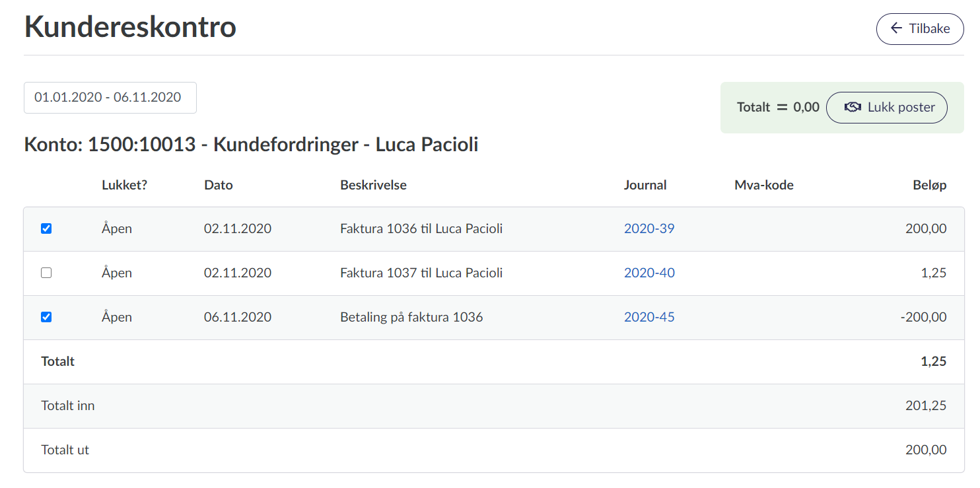The image size is (980, 488).
Task: Click the Dato column header
Action: pyautogui.click(x=219, y=186)
